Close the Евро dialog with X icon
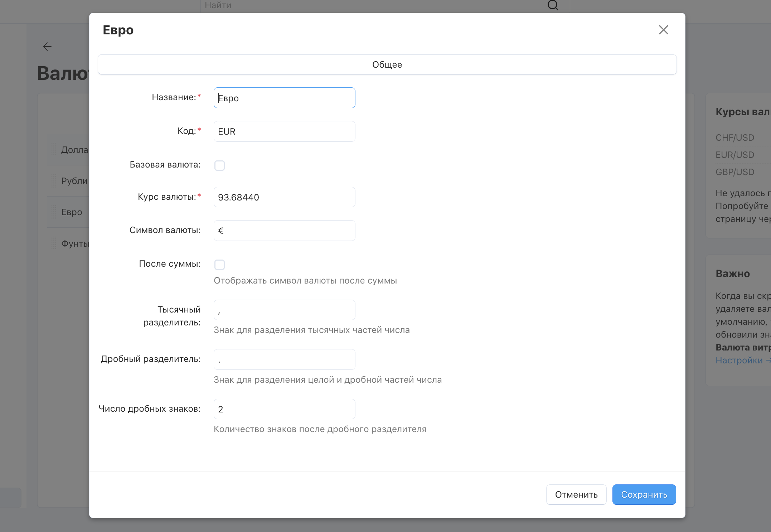The width and height of the screenshot is (771, 532). pos(663,30)
